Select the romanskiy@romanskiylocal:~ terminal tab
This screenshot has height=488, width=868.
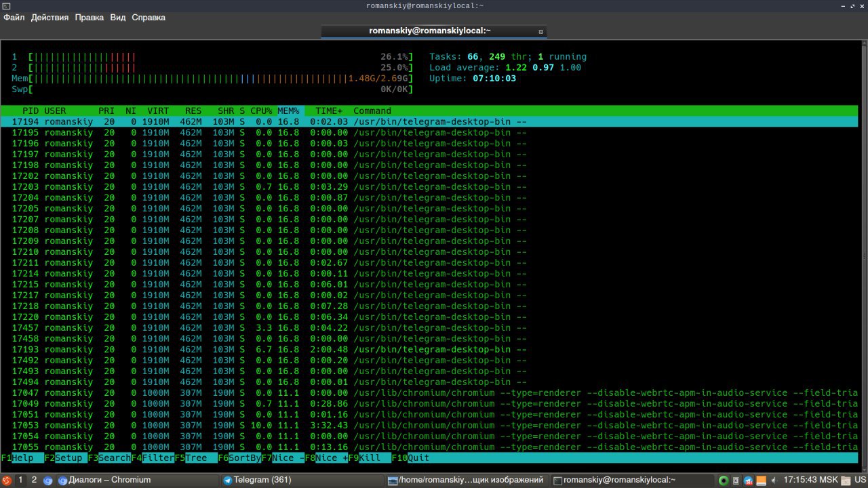[x=433, y=31]
